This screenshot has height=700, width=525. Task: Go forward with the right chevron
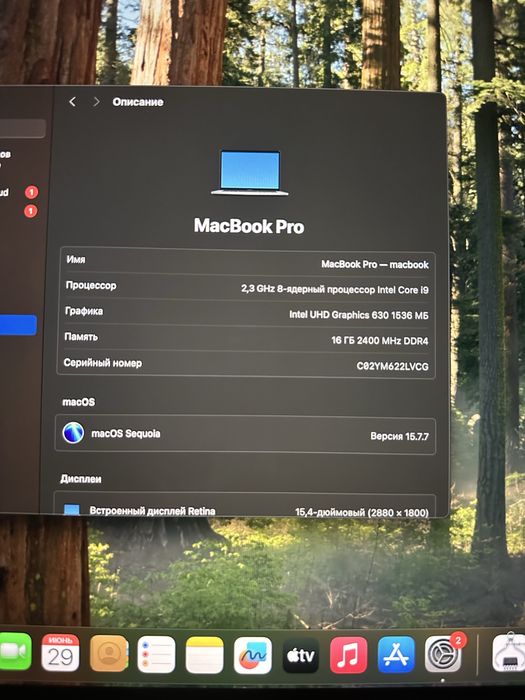(96, 102)
